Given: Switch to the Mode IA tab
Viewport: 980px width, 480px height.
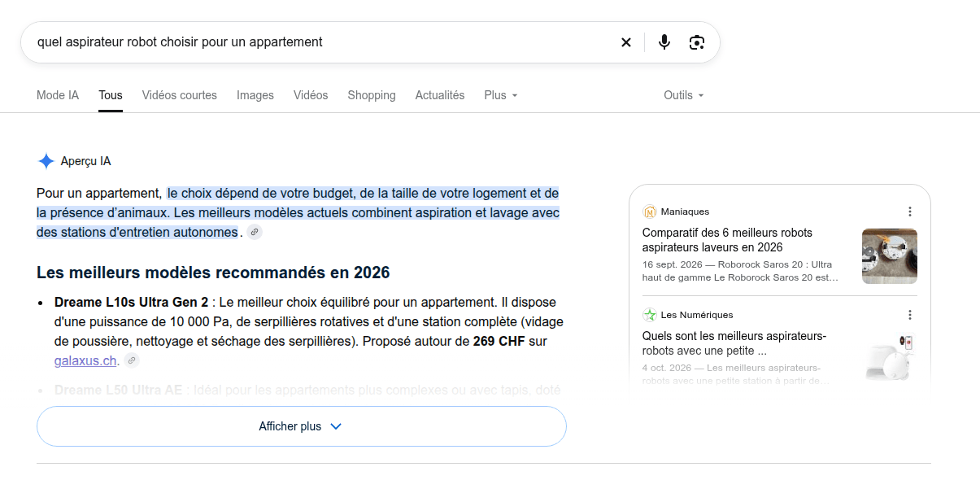Looking at the screenshot, I should pos(58,95).
